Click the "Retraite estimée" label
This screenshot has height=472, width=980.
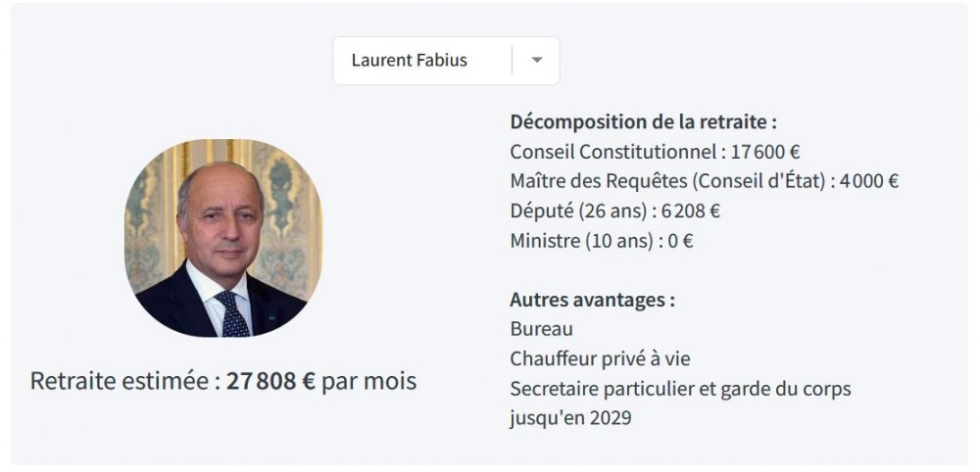(x=120, y=381)
